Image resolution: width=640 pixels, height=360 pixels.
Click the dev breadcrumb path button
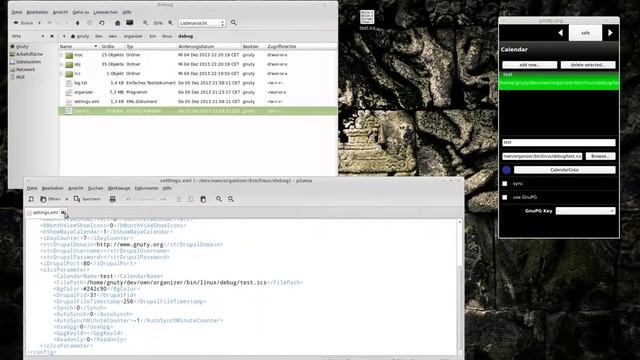tap(99, 36)
